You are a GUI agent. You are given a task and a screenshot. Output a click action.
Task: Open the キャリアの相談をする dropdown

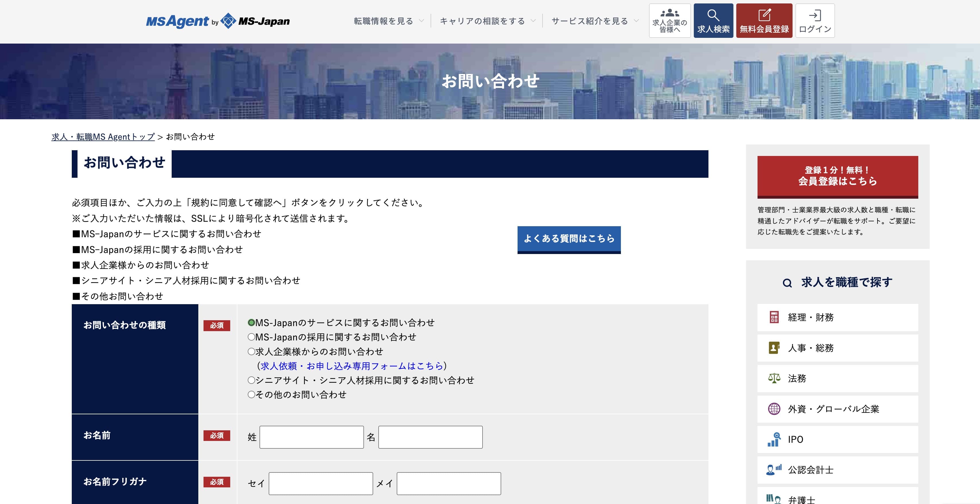[x=482, y=21]
